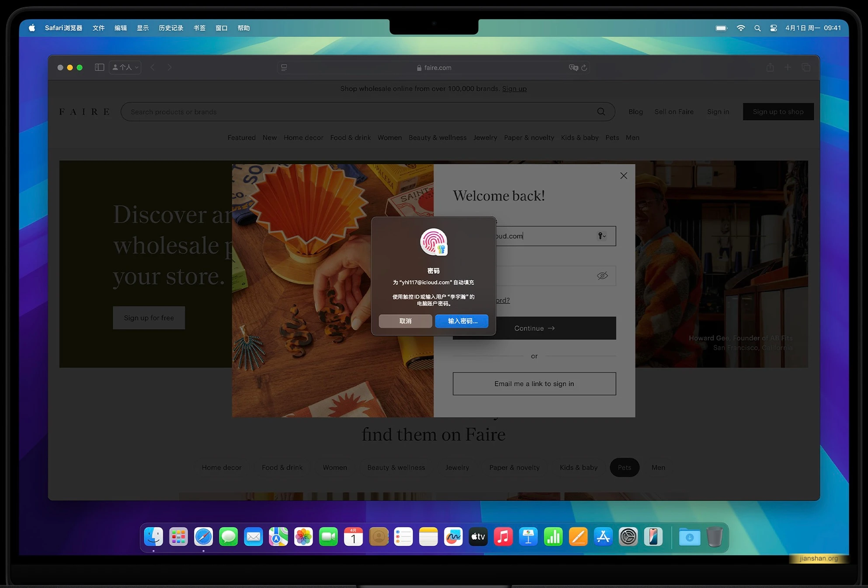
Task: Click the magnifier icon in Faire search bar
Action: 601,111
